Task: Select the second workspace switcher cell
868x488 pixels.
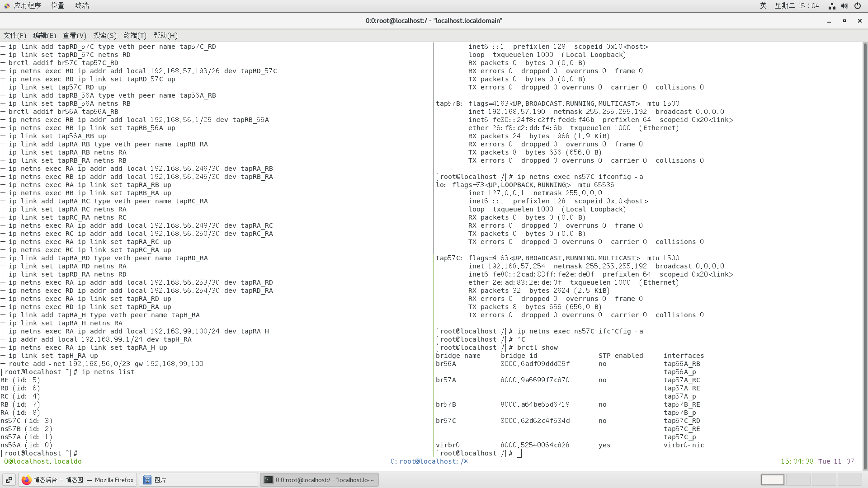Action: pyautogui.click(x=798, y=480)
